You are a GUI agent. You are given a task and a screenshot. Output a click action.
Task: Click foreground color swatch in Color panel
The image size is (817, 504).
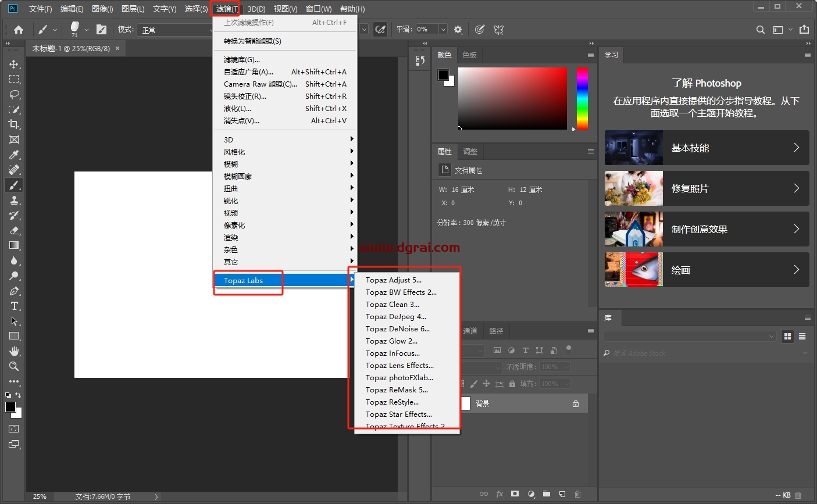[443, 74]
